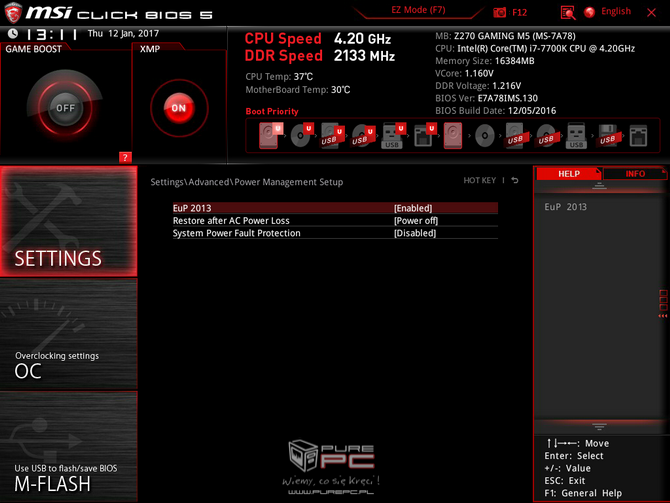Image resolution: width=670 pixels, height=503 pixels.
Task: Click the help panel scroll-up handle
Action: tap(599, 186)
